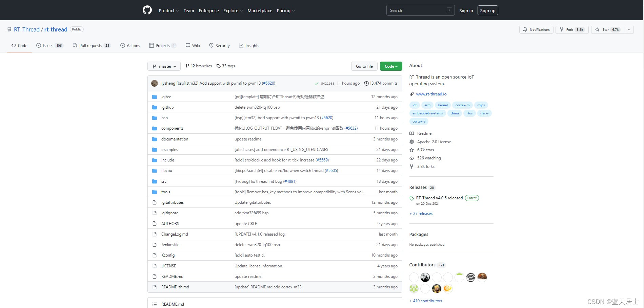Open the README_zh.md file

[x=175, y=287]
